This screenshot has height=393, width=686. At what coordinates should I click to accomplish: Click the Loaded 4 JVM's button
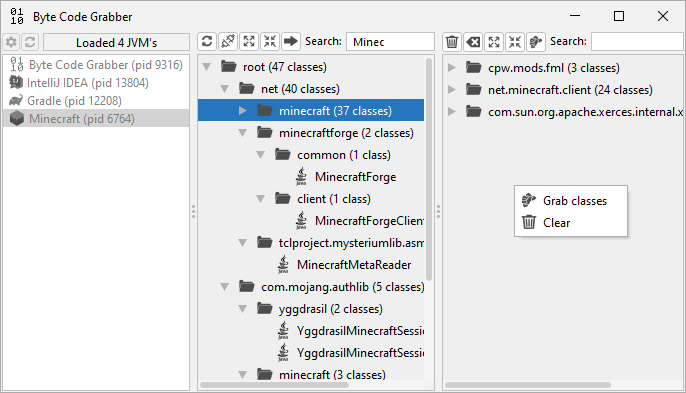coord(116,42)
